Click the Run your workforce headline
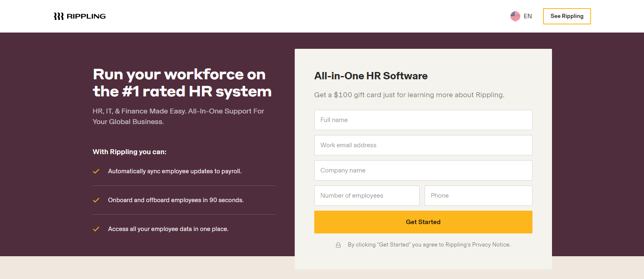 182,83
